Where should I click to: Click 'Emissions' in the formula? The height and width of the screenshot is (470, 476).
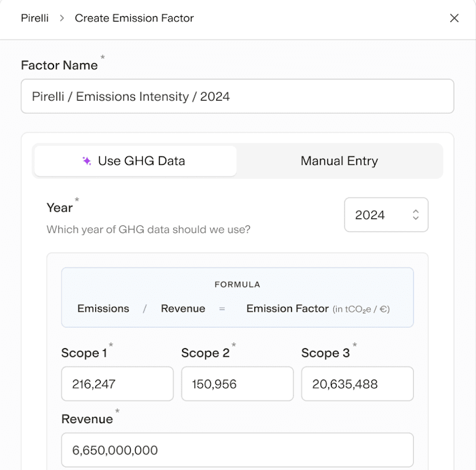point(103,309)
